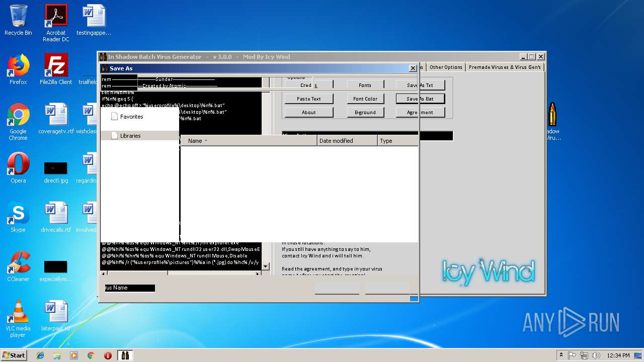
Task: Click the Start button
Action: point(14,355)
